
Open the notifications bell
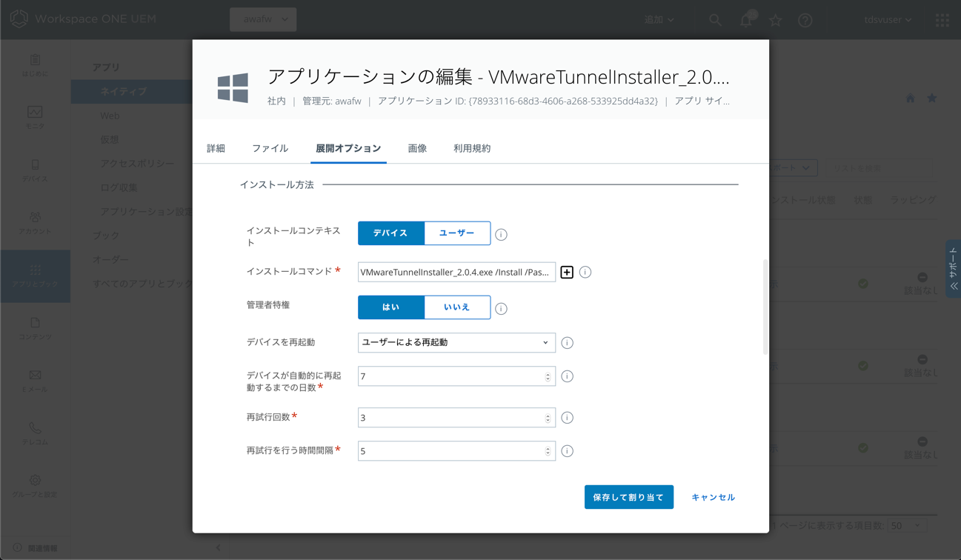pyautogui.click(x=747, y=19)
